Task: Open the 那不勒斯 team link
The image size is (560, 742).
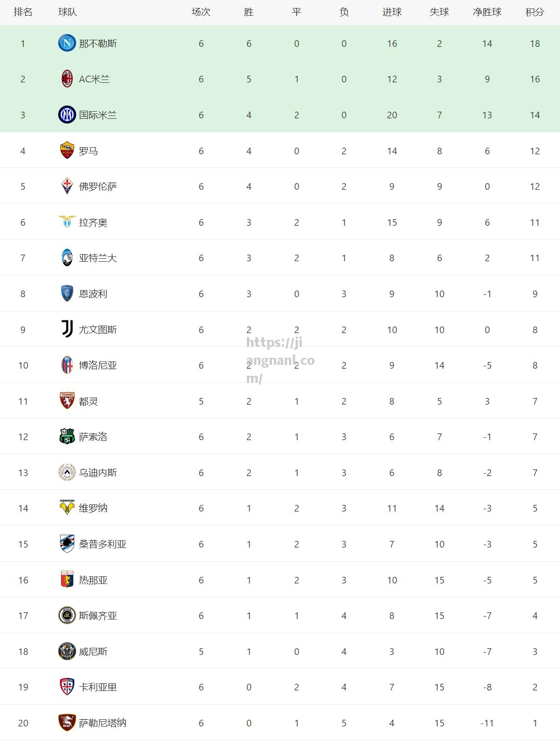Action: pyautogui.click(x=98, y=44)
